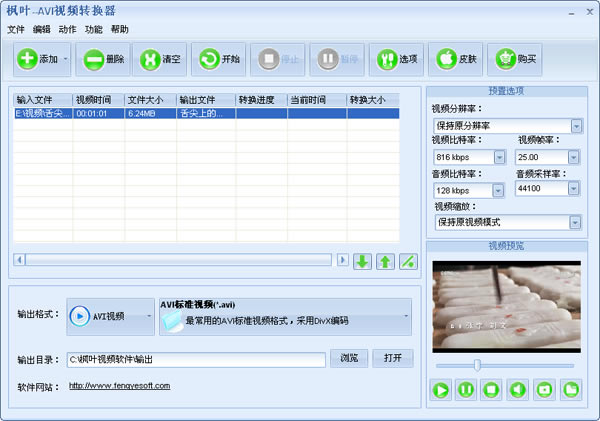600x421 pixels.
Task: Start conversion with the 开始 button
Action: point(218,60)
